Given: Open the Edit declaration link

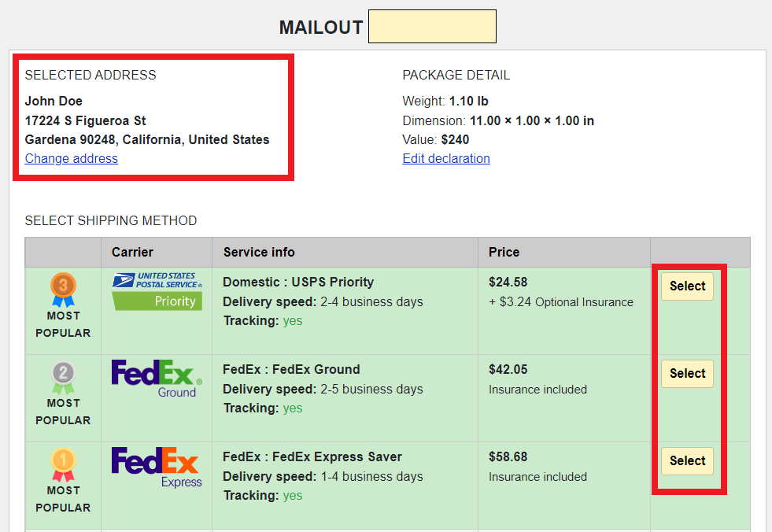Looking at the screenshot, I should 446,159.
